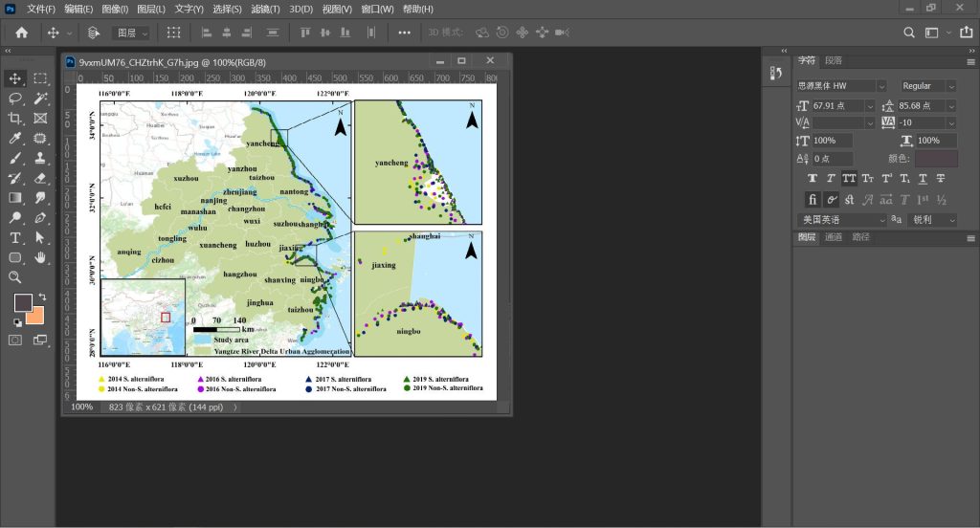Select the Clone Stamp tool

40,158
